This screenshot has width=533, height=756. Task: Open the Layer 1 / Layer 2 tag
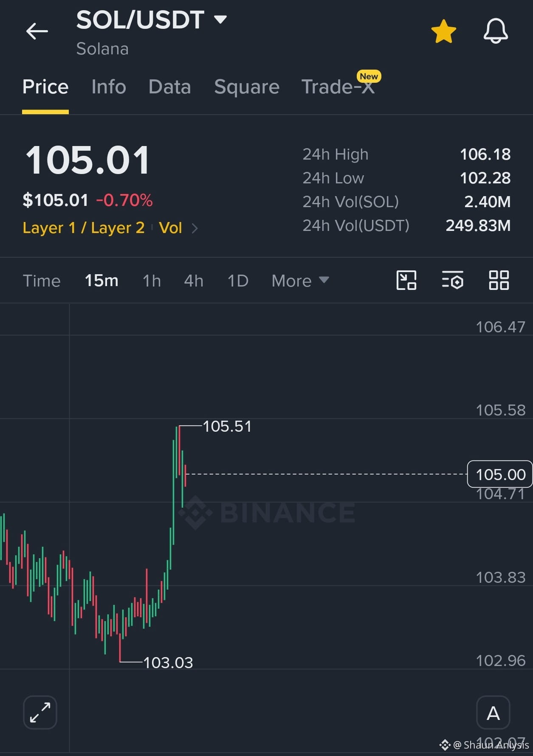(84, 228)
